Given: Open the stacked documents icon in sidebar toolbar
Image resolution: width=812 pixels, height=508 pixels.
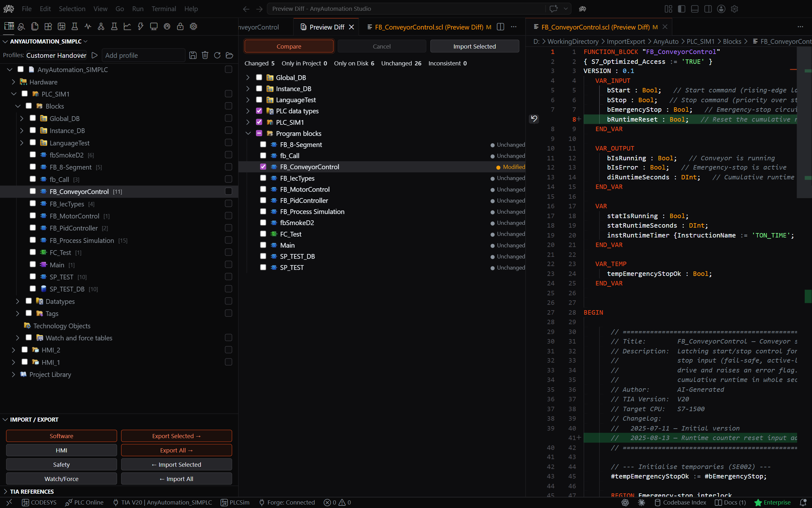Looking at the screenshot, I should tap(35, 27).
